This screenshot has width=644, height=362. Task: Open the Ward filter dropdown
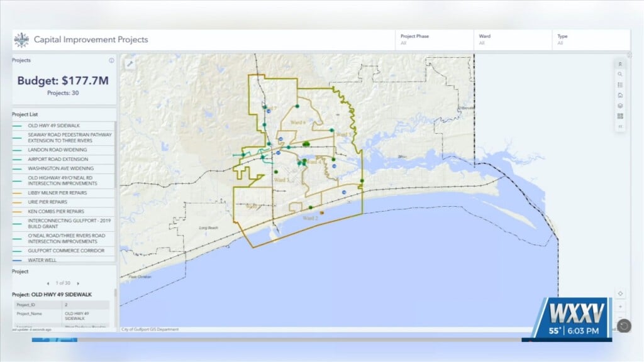tap(512, 40)
